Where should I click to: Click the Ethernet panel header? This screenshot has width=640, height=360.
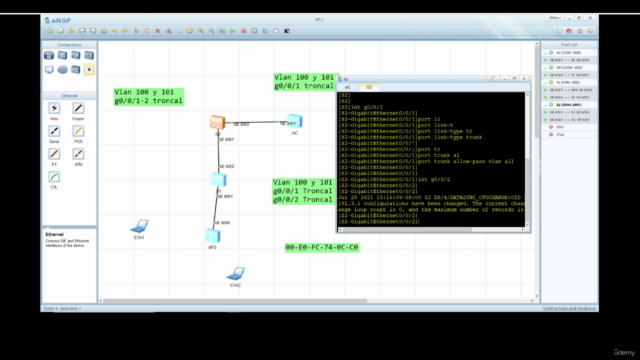point(69,96)
